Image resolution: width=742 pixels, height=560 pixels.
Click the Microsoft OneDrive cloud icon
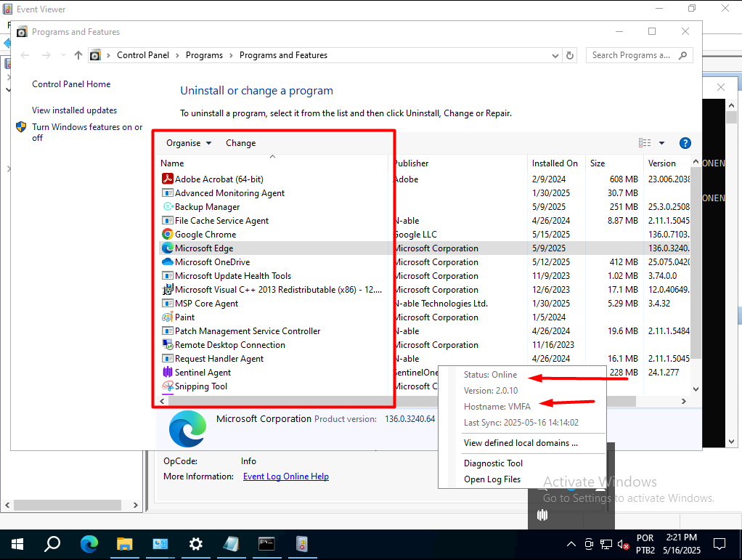pos(168,261)
